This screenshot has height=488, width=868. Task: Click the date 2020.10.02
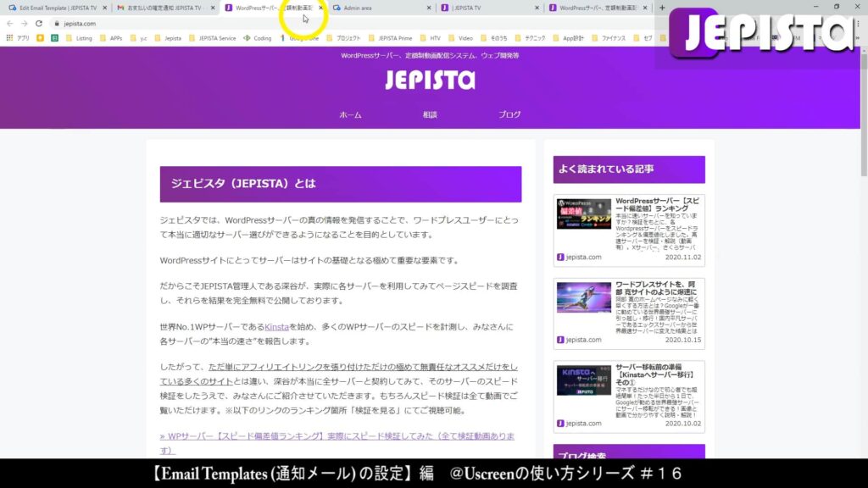[682, 424]
